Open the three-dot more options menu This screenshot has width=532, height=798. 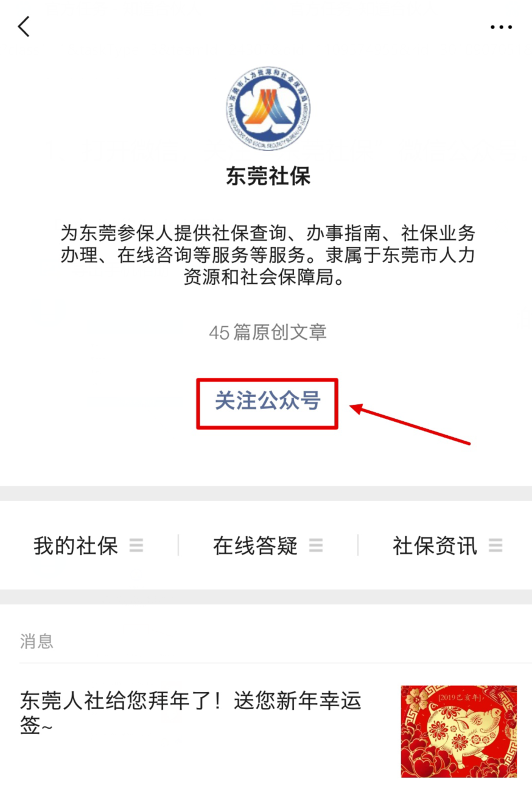pos(501,27)
